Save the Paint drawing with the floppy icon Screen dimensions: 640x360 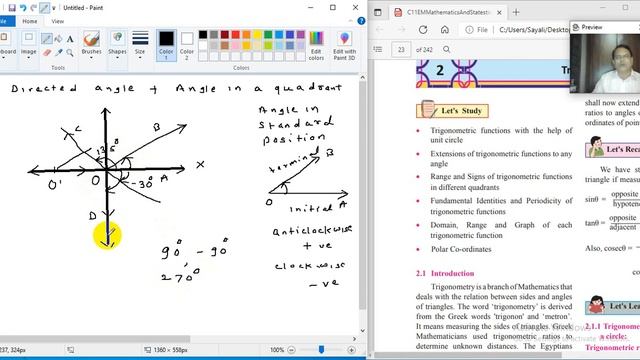[x=12, y=8]
